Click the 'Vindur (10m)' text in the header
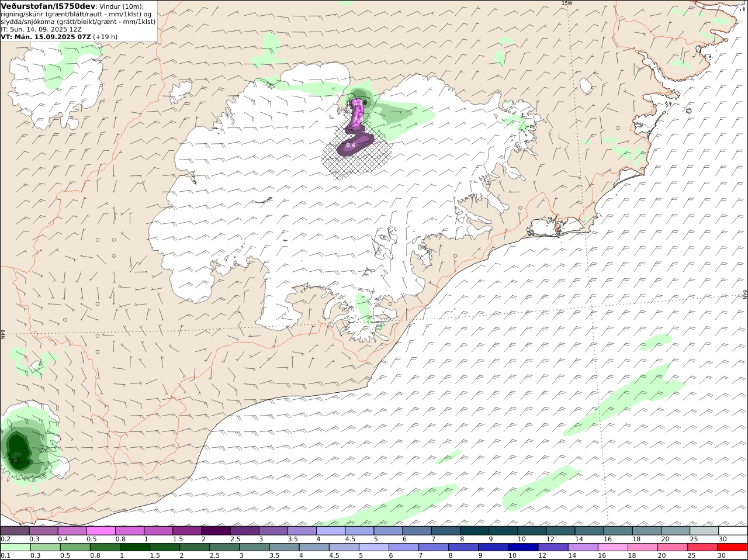The image size is (748, 560). pos(122,6)
